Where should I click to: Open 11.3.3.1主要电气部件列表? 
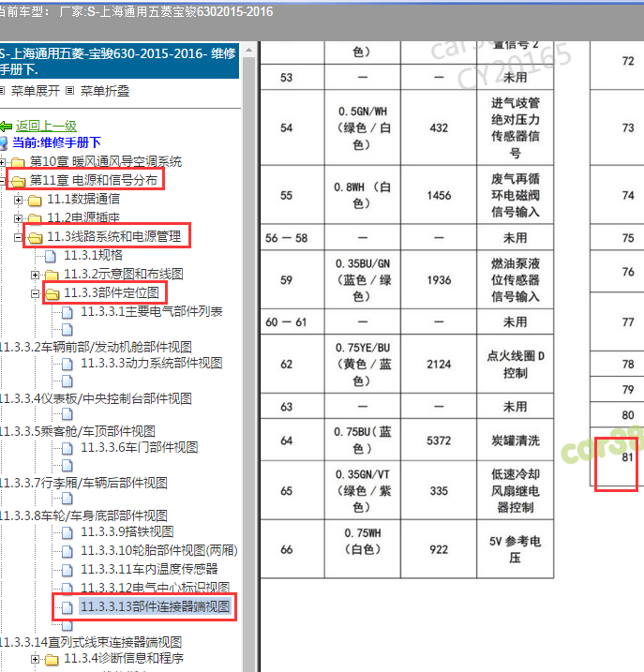pyautogui.click(x=152, y=311)
